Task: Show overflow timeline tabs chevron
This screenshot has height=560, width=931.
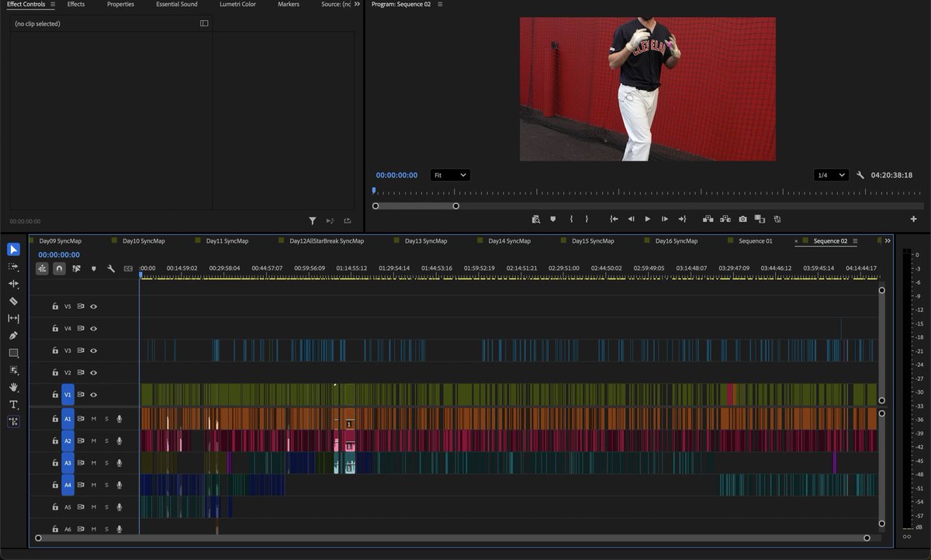Action: coord(888,240)
